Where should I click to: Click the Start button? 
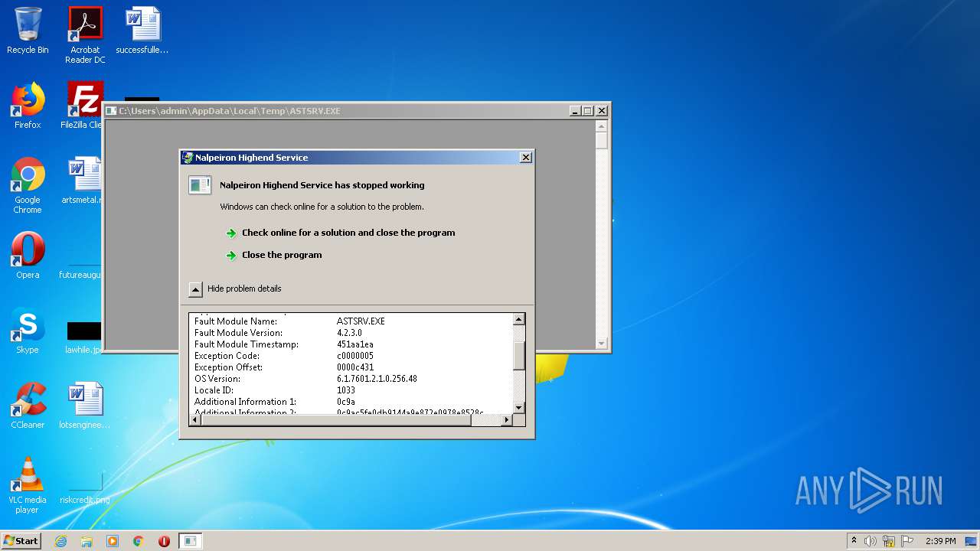[x=21, y=540]
